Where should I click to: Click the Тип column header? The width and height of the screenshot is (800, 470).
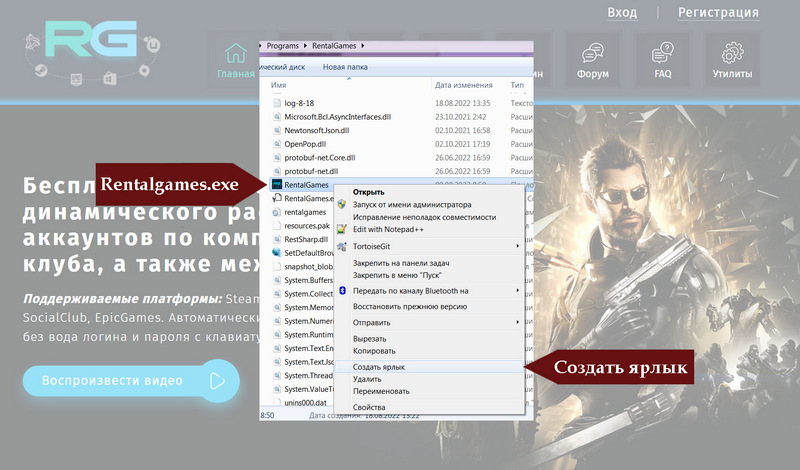[517, 85]
